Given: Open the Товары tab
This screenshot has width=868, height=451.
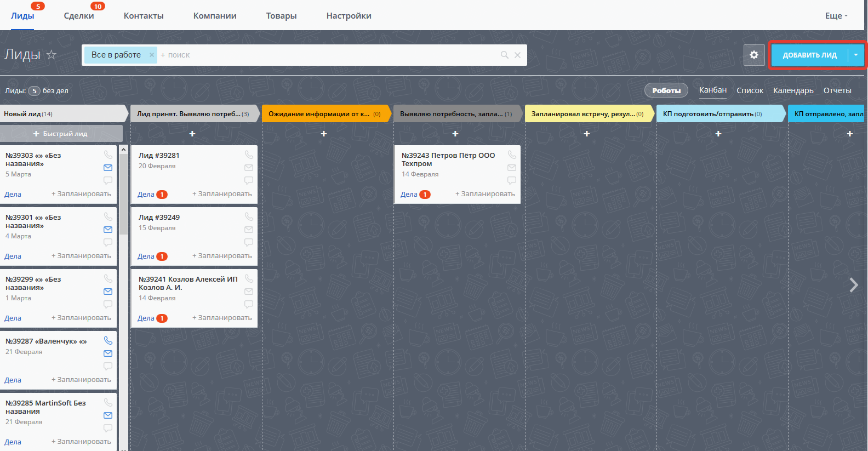Looking at the screenshot, I should [282, 16].
